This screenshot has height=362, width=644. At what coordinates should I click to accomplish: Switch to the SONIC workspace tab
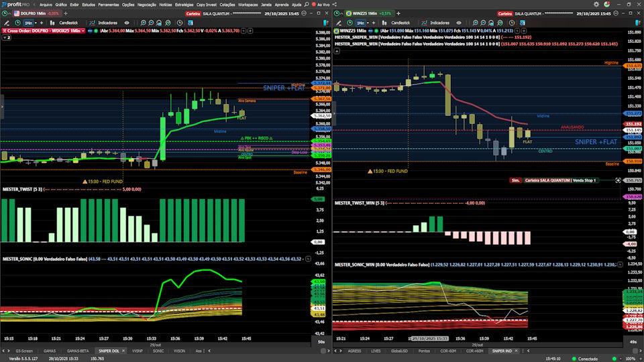point(158,351)
